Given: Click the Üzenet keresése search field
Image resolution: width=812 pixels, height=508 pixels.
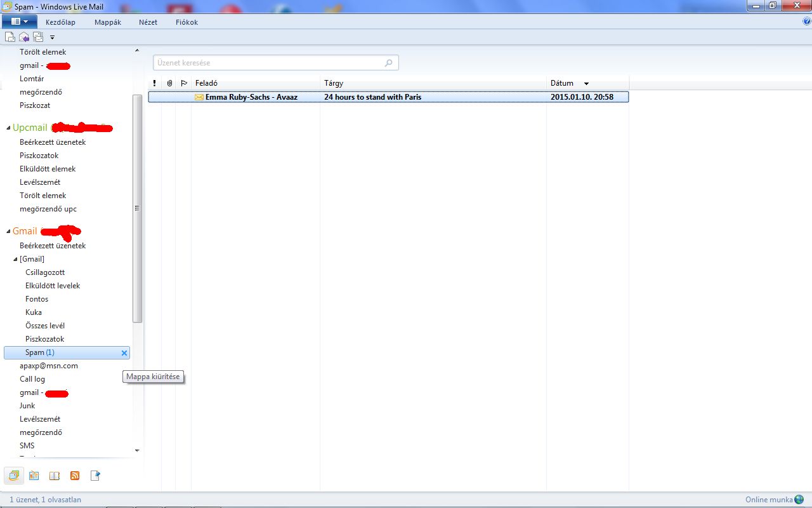Looking at the screenshot, I should click(x=275, y=63).
